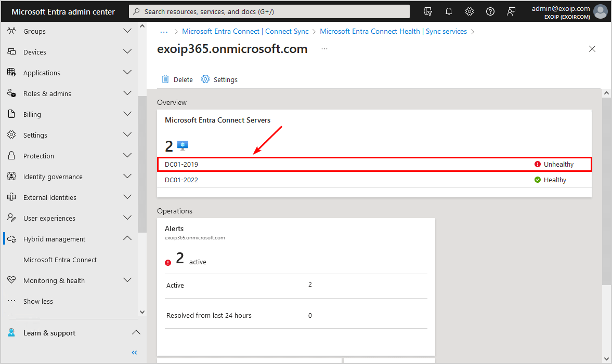The height and width of the screenshot is (364, 612).
Task: Expand the Applications chevron
Action: (x=127, y=72)
